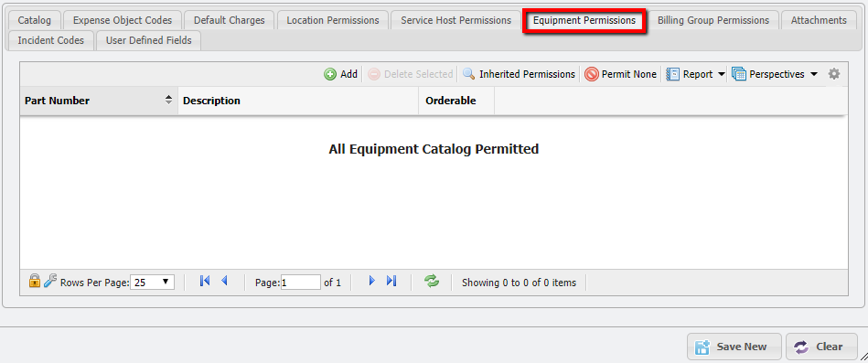The height and width of the screenshot is (363, 868).
Task: Go to next page arrow
Action: (x=372, y=281)
